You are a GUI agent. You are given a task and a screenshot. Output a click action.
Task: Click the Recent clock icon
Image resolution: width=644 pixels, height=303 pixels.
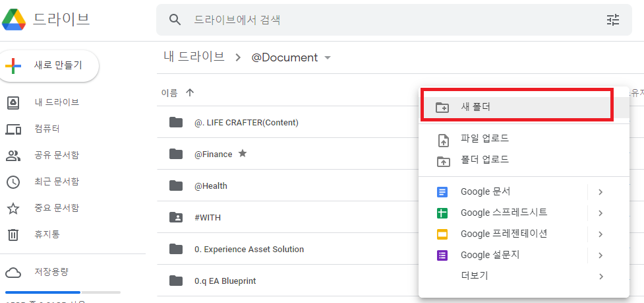point(13,182)
